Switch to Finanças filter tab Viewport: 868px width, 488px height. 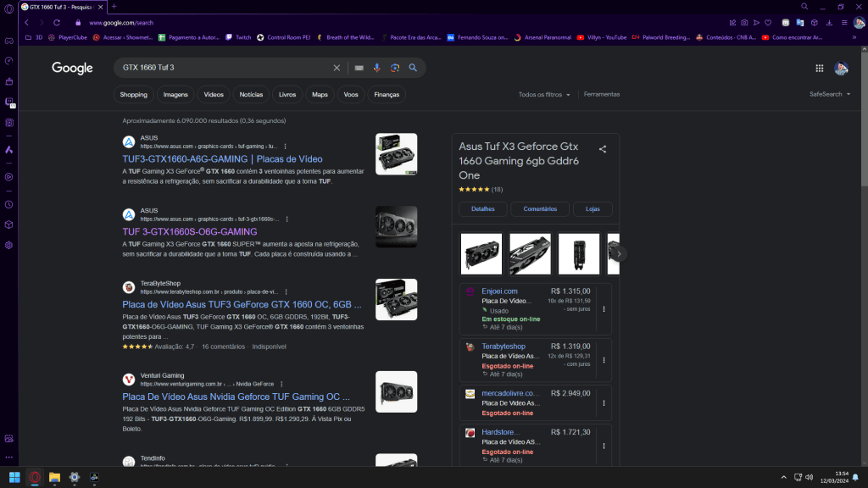point(387,95)
